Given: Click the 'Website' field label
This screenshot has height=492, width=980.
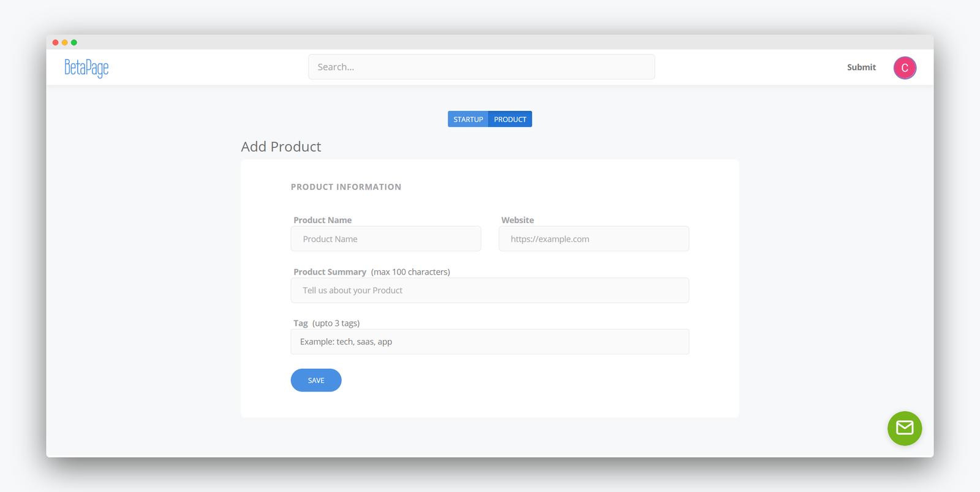Looking at the screenshot, I should pos(518,220).
